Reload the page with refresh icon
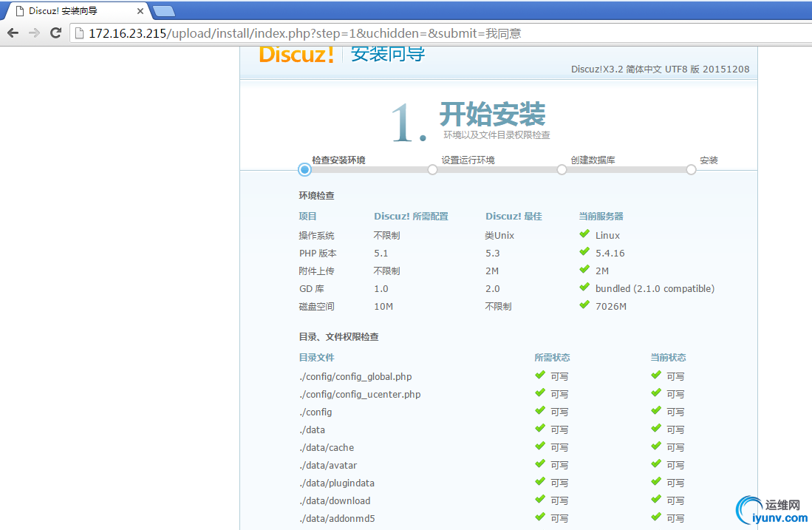 click(x=55, y=33)
